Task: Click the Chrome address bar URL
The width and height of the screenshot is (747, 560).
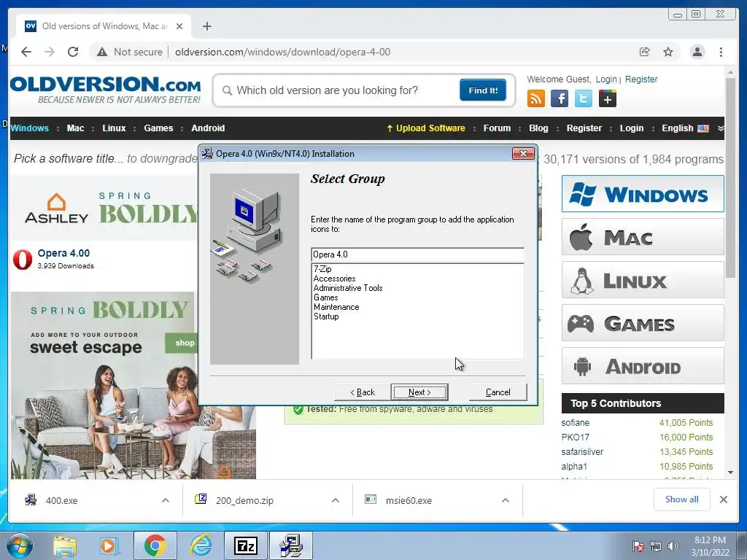Action: pyautogui.click(x=282, y=52)
